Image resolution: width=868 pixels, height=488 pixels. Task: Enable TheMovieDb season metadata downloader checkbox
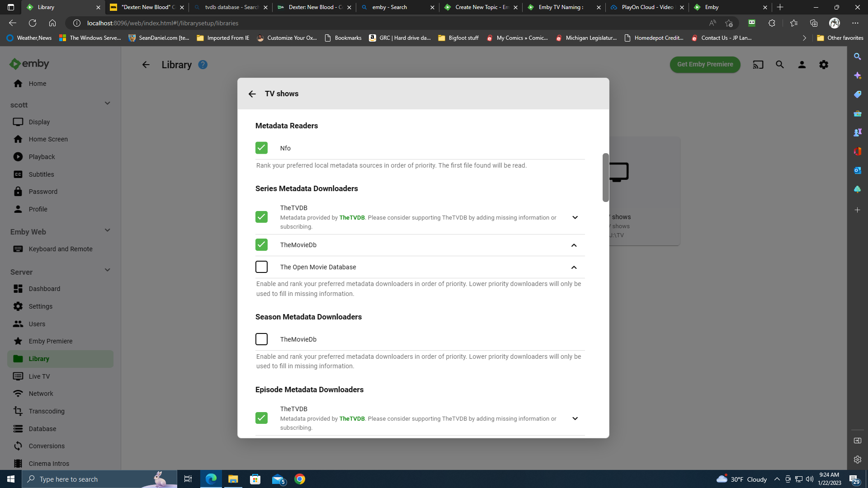261,339
